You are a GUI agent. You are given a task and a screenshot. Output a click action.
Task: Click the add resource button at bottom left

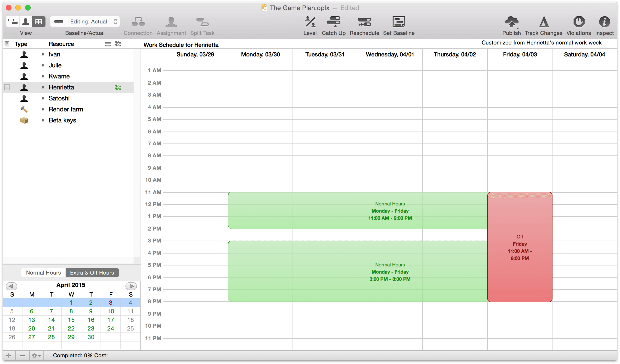coord(9,355)
